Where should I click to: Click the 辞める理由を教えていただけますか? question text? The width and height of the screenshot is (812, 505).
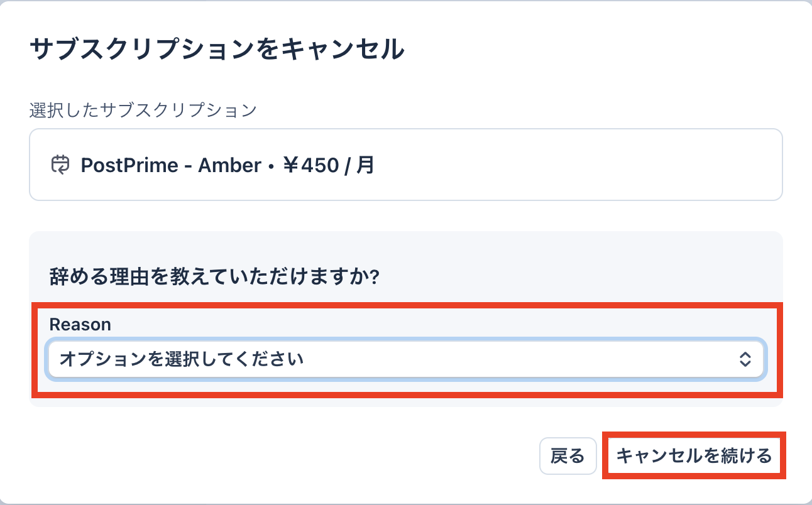tap(214, 277)
